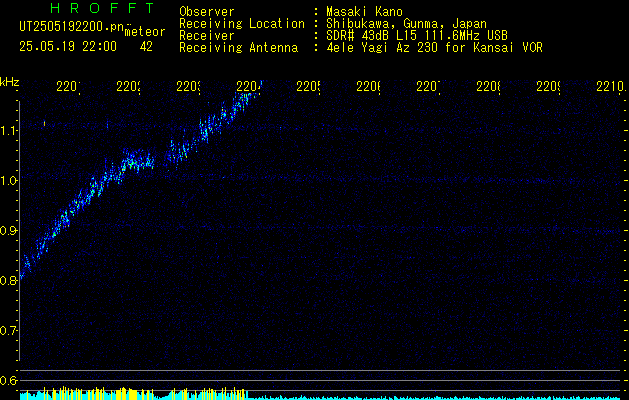Click the 1.0 frequency axis label

[8, 181]
